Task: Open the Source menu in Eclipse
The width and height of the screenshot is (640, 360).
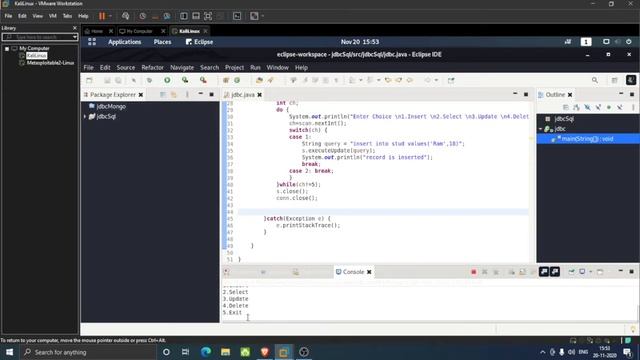Action: pos(126,68)
